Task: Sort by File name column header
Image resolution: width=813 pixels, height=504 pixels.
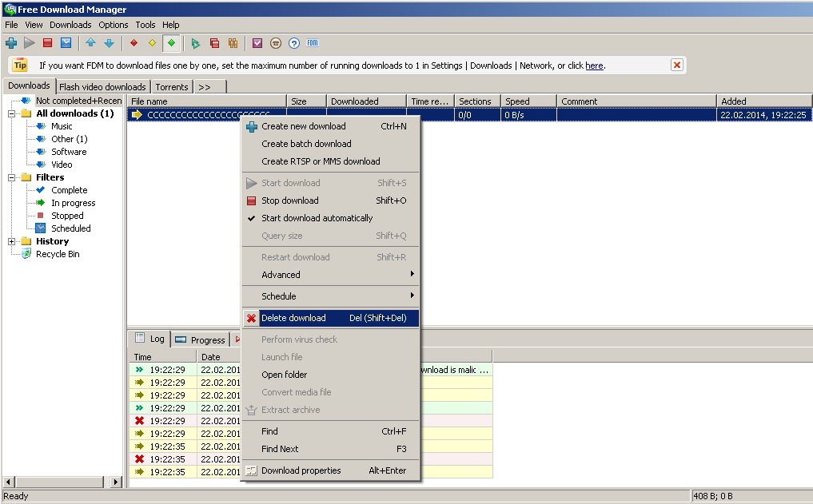Action: (x=207, y=101)
